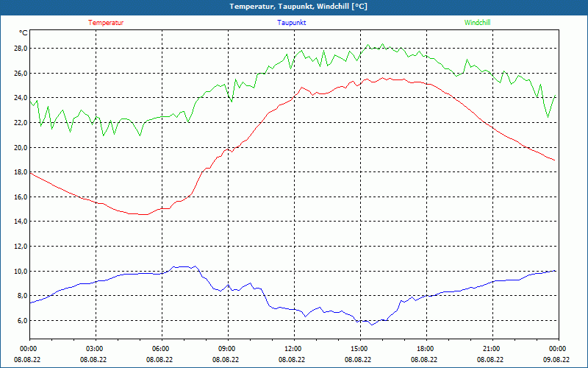Click the 18:00 time axis label
This screenshot has height=368, width=588.
(x=426, y=349)
